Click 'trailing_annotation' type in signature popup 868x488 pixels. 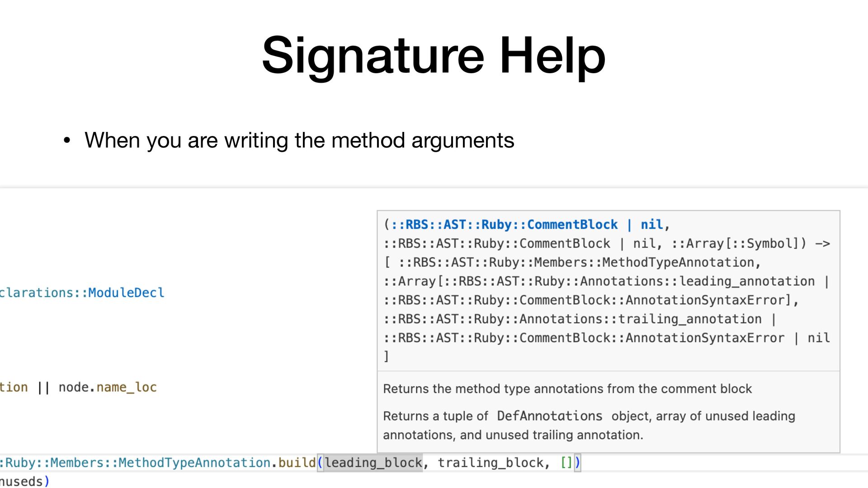pos(689,319)
